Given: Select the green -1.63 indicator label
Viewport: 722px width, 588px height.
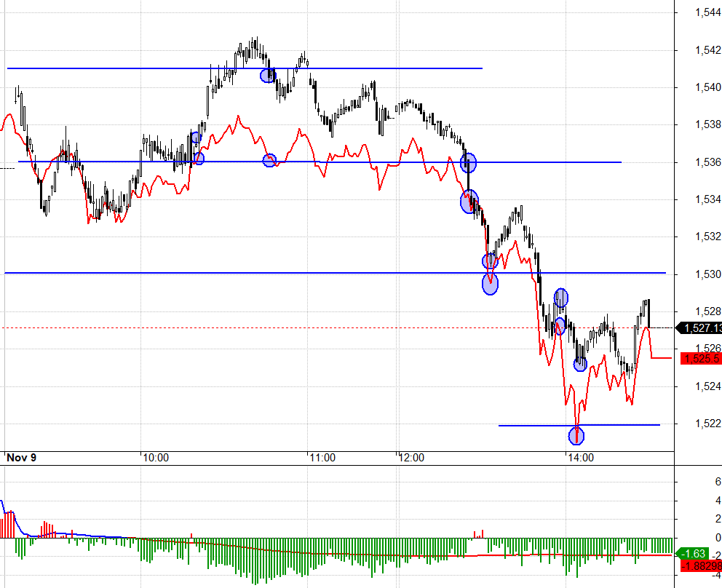Looking at the screenshot, I should pos(693,554).
